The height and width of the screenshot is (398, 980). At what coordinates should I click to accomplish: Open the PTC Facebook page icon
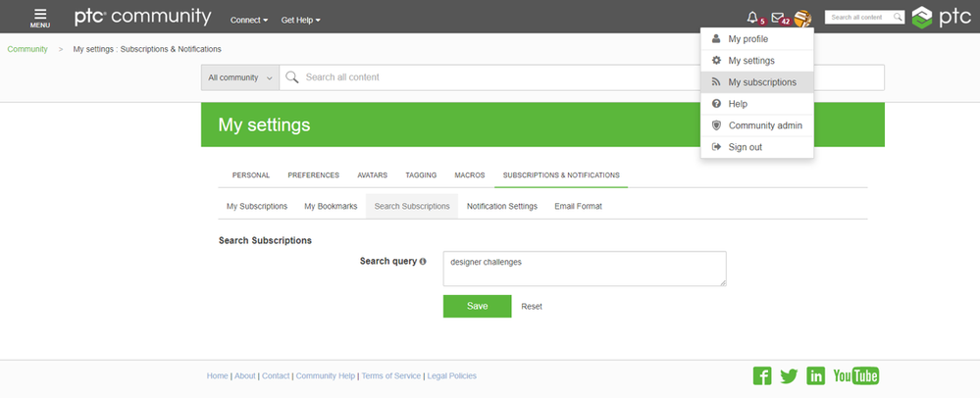[761, 375]
